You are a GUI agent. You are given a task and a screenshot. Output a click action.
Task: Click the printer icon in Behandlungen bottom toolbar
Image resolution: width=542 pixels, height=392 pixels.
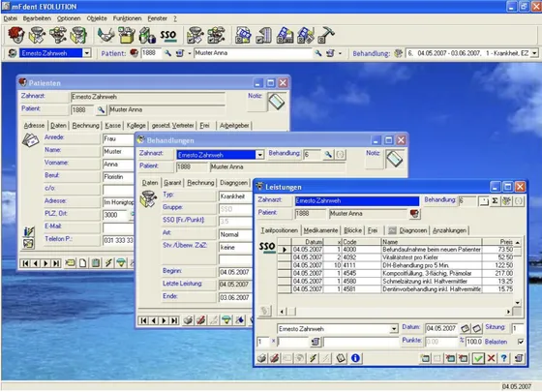pos(188,320)
